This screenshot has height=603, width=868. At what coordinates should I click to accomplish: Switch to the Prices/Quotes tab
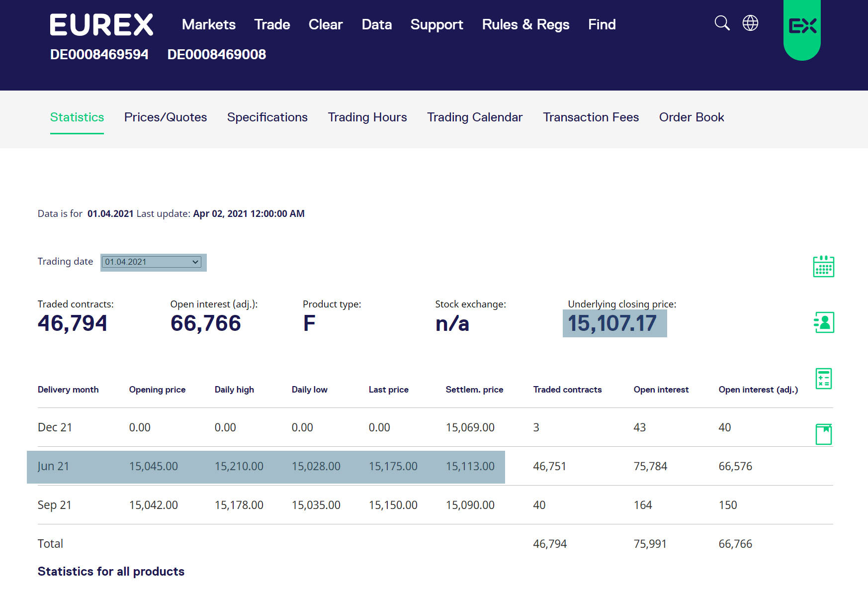pyautogui.click(x=165, y=117)
